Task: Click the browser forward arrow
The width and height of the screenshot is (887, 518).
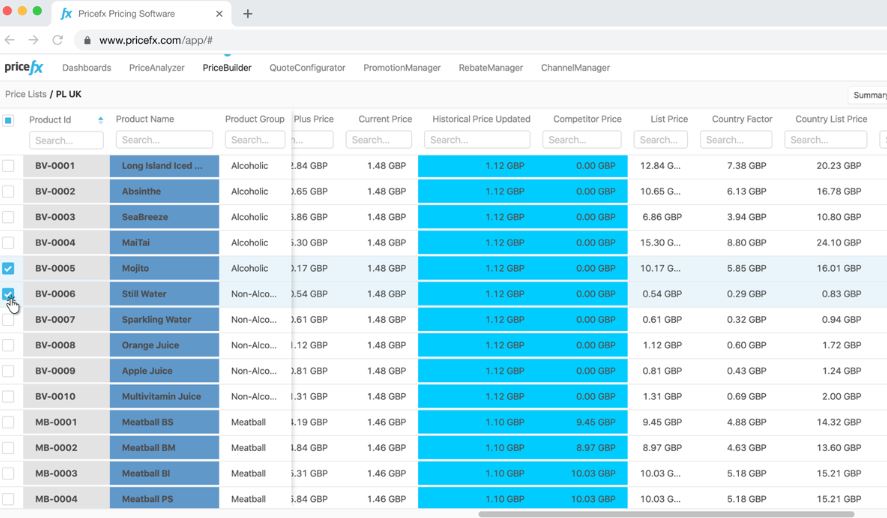Action: (33, 40)
